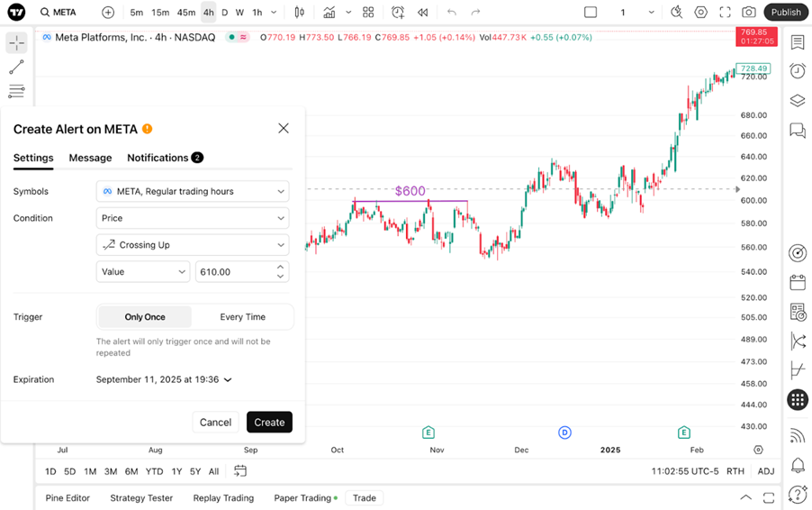
Task: Select the 4h timeframe
Action: (208, 12)
